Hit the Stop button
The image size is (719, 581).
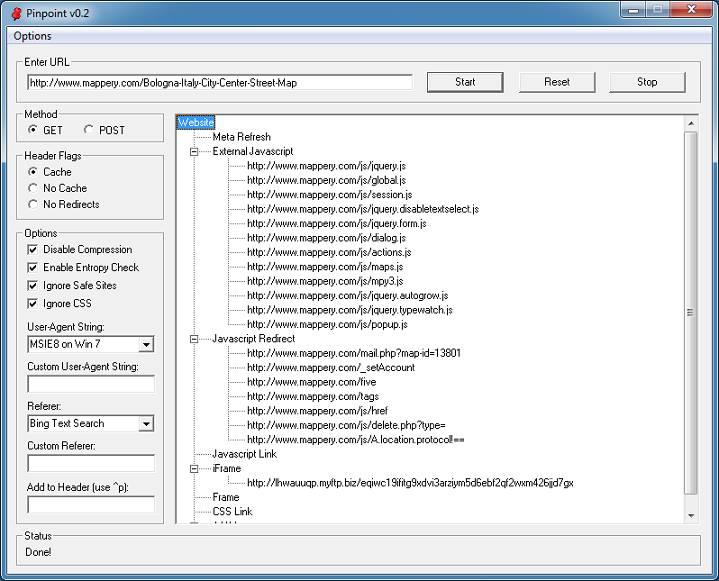(647, 82)
